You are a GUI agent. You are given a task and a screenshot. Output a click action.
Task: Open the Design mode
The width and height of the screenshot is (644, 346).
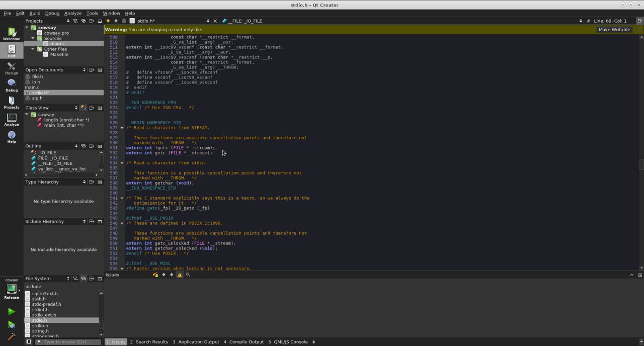11,68
